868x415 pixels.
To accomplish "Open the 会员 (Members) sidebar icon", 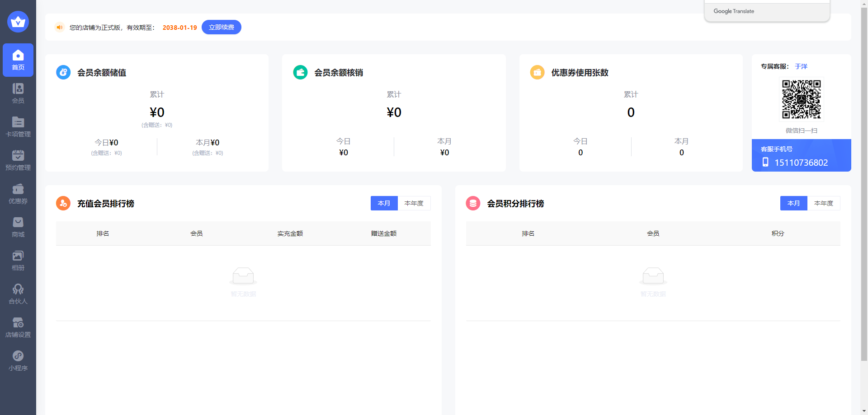I will click(18, 93).
